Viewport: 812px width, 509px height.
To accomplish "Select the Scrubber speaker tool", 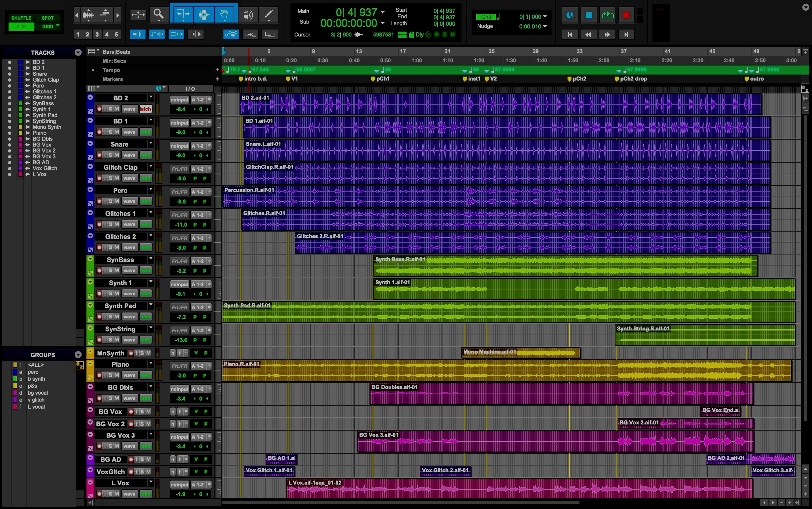I will tap(248, 14).
